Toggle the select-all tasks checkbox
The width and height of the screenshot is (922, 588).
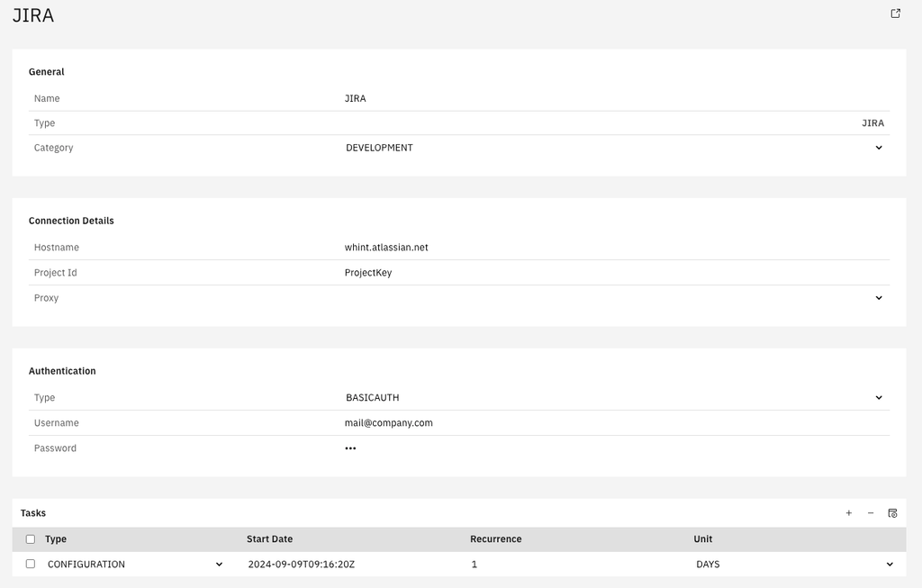(31, 539)
